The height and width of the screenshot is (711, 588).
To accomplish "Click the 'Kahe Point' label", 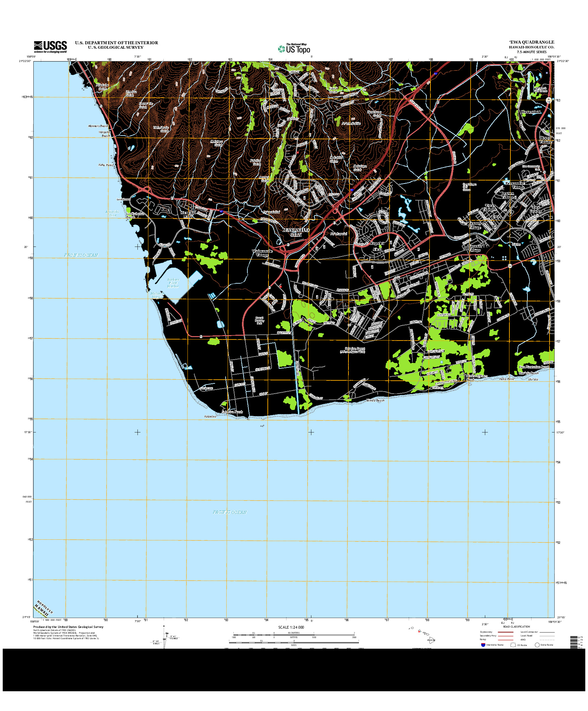I will click(x=106, y=165).
